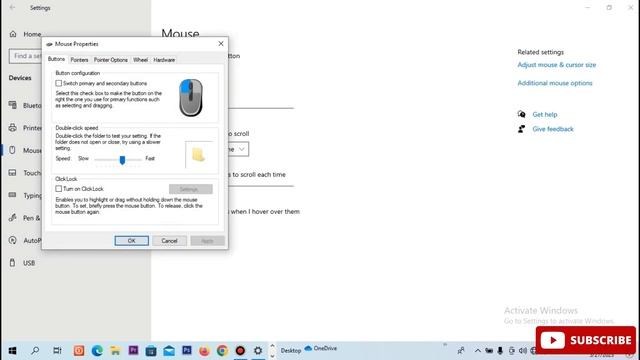Viewport: 640px width, 360px height.
Task: Click the double-click speed slider handle
Action: click(x=122, y=160)
